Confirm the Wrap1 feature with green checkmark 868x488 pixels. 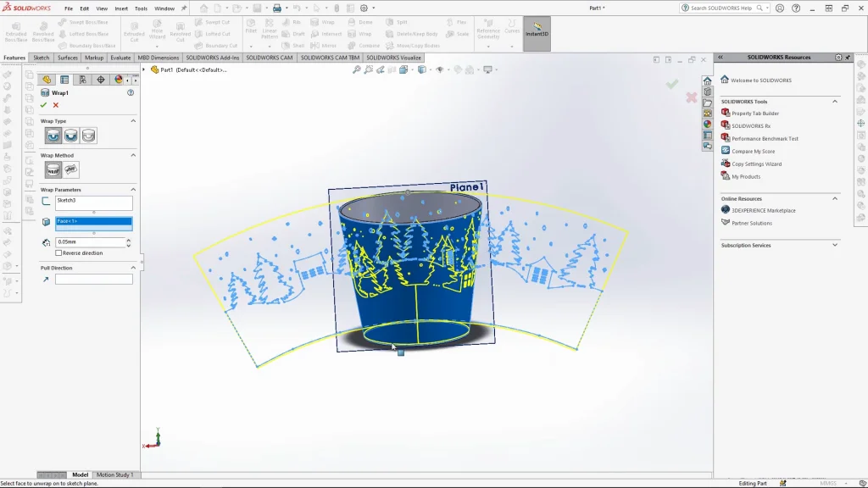43,105
